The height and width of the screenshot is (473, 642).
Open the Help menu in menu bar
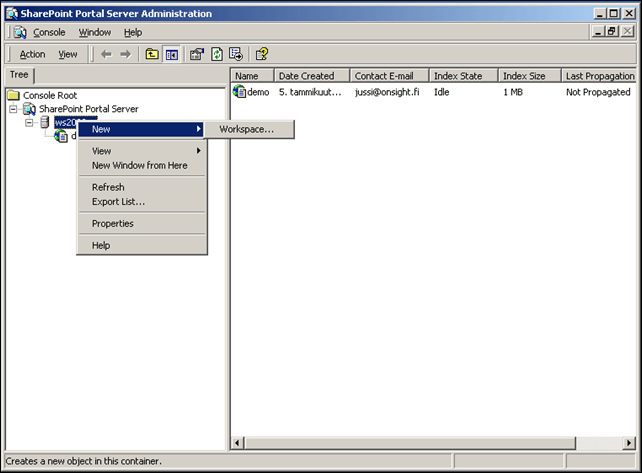click(133, 32)
